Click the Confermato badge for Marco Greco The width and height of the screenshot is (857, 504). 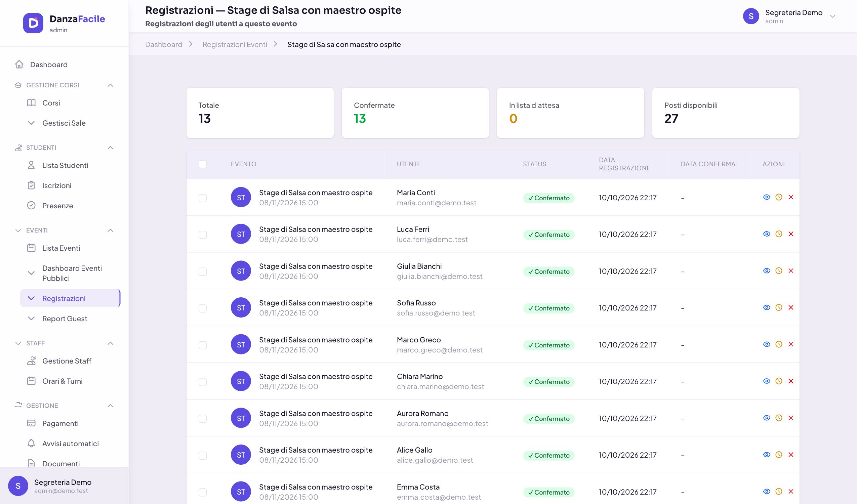click(x=549, y=345)
